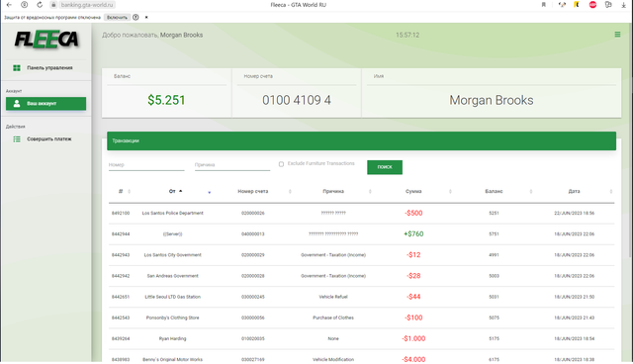Sort the table by От column
This screenshot has height=364, width=633.
point(172,191)
